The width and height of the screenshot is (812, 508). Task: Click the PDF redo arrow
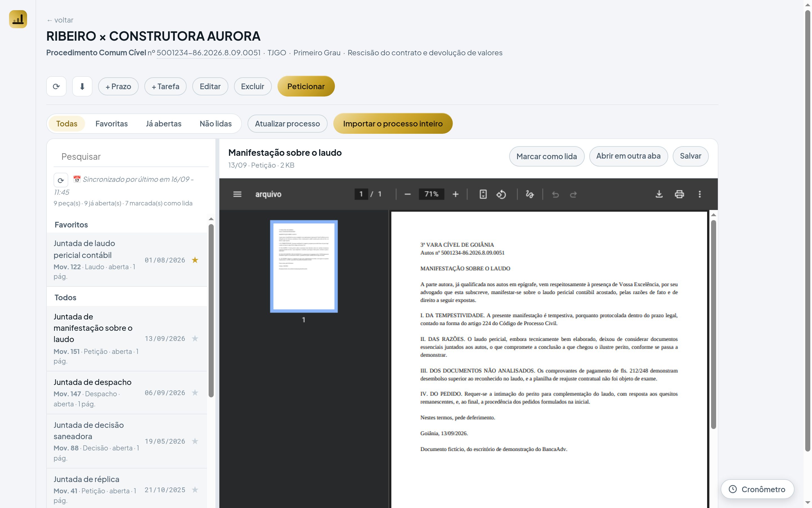coord(573,194)
